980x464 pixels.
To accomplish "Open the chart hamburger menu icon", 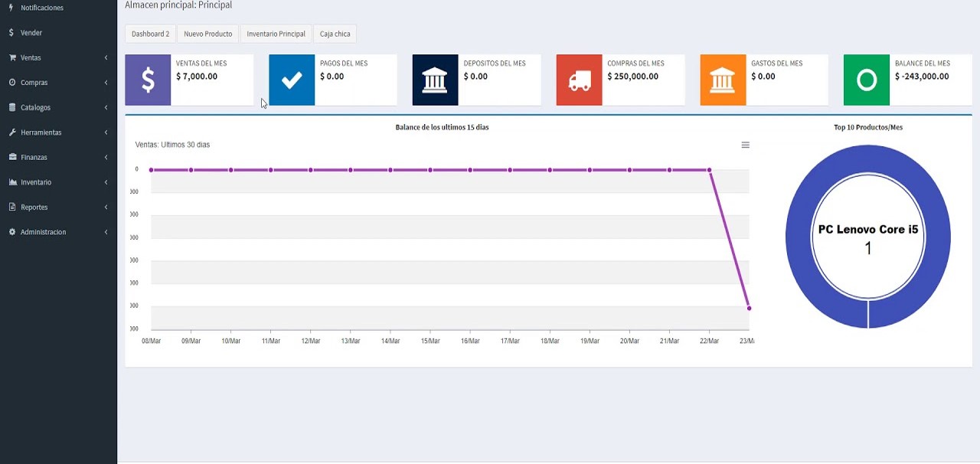I will [745, 145].
